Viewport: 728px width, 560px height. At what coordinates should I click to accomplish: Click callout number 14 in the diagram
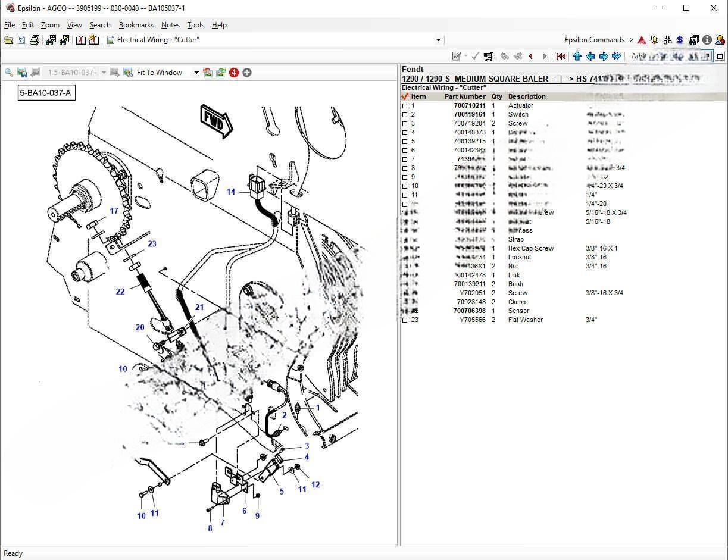point(231,192)
